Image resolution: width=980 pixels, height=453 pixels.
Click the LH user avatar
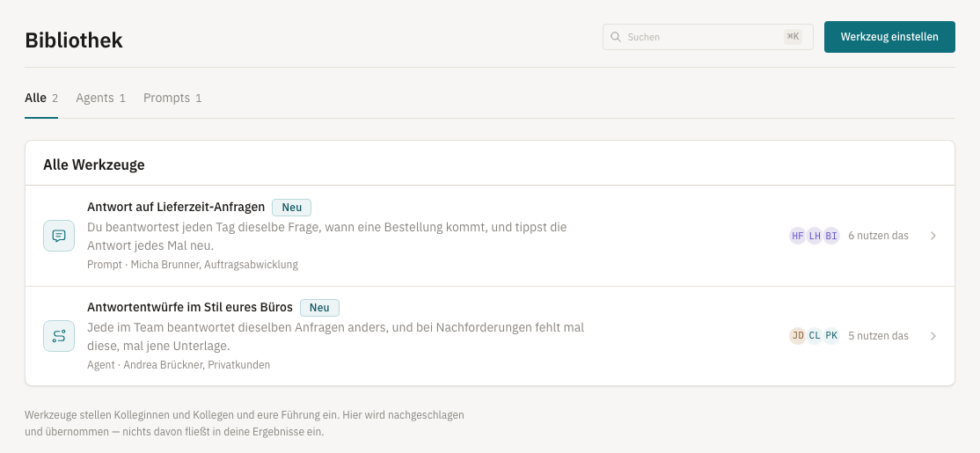click(x=815, y=236)
